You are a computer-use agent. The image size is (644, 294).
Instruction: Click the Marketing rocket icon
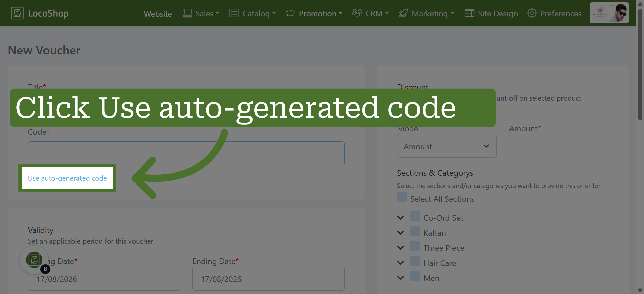click(403, 13)
